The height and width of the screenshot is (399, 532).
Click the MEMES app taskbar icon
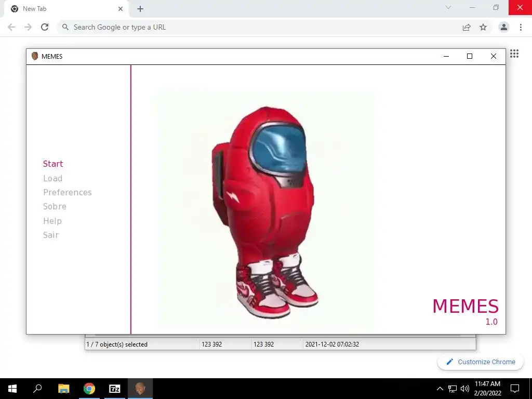click(140, 389)
